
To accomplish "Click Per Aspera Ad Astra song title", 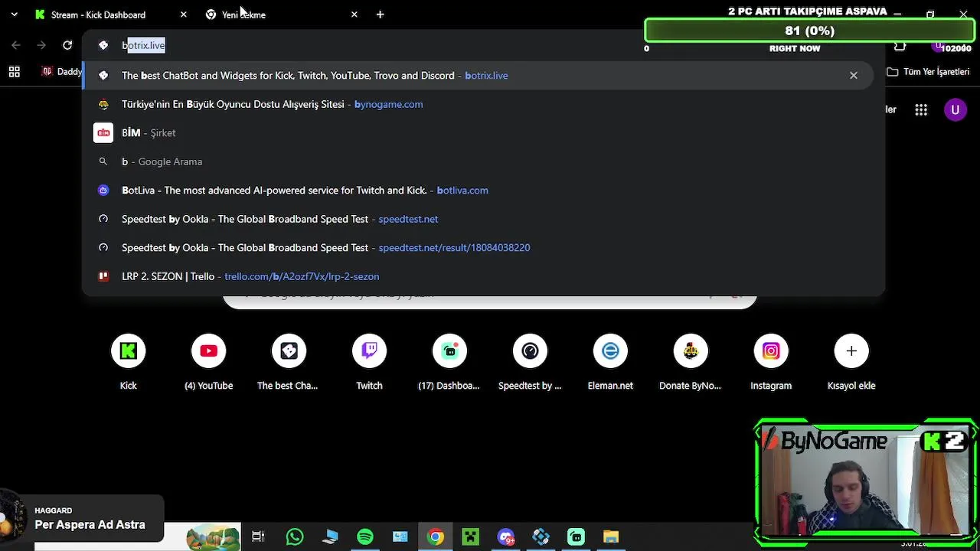I will click(x=90, y=525).
